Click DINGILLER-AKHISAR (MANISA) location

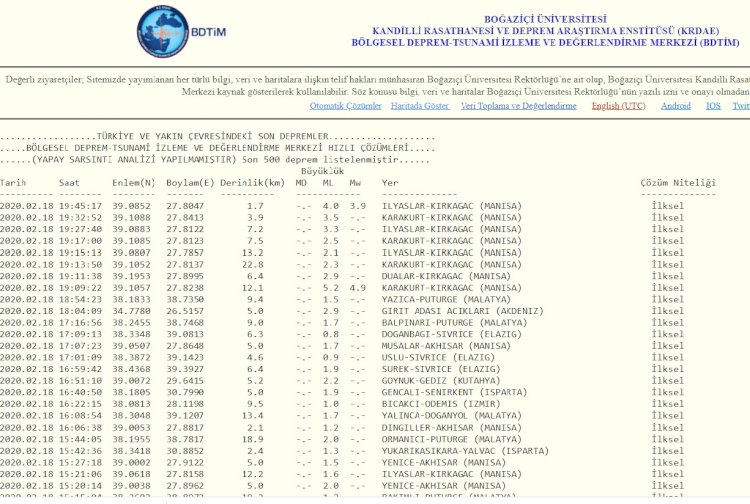tap(452, 427)
